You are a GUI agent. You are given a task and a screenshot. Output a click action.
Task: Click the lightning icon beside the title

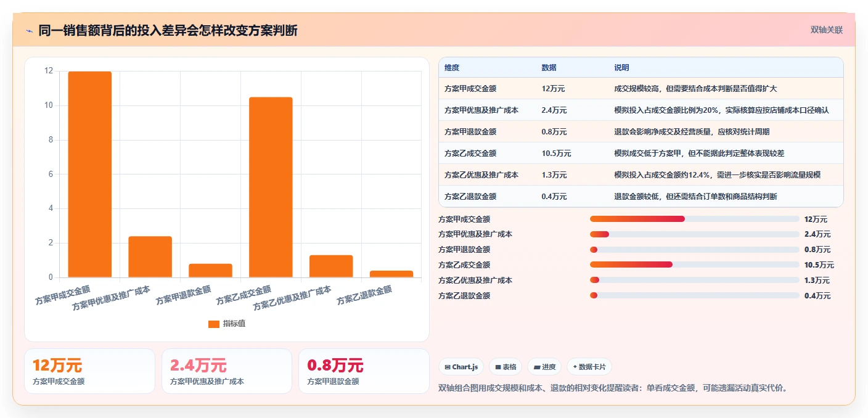point(29,30)
